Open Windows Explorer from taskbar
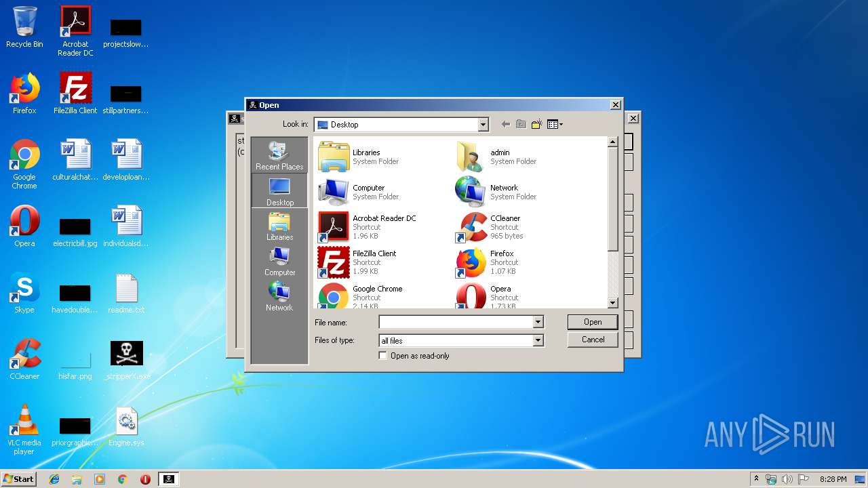The width and height of the screenshot is (868, 488). [77, 479]
